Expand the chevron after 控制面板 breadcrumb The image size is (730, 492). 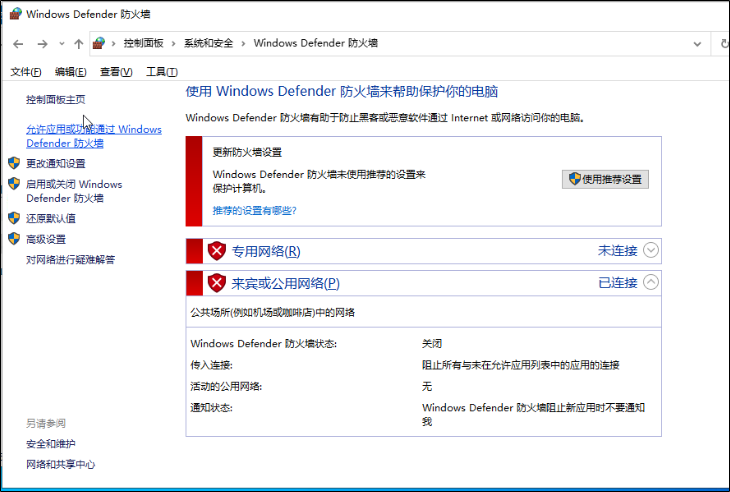[174, 43]
